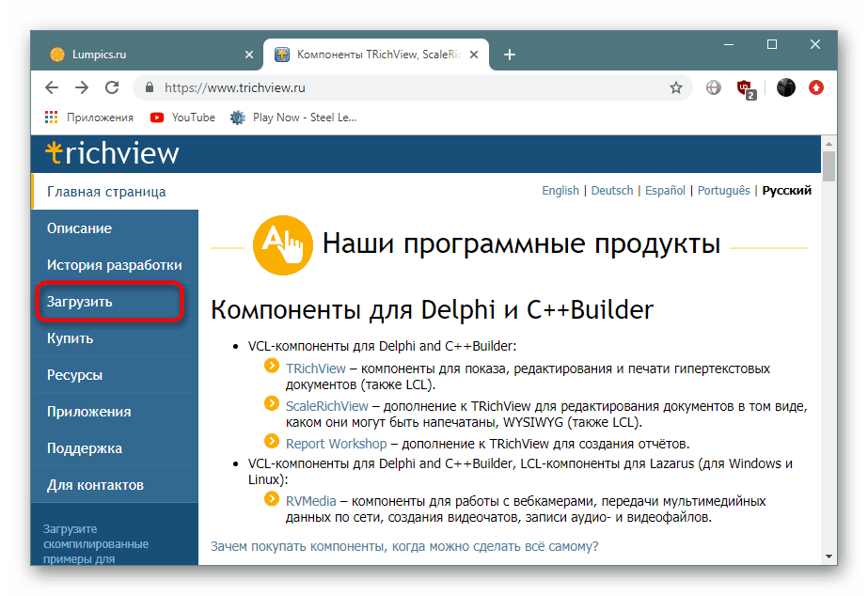This screenshot has height=596, width=868.
Task: Minimize the Chrome window
Action: (729, 44)
